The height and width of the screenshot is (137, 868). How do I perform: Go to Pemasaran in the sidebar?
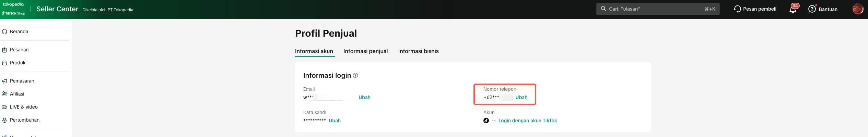click(x=22, y=81)
